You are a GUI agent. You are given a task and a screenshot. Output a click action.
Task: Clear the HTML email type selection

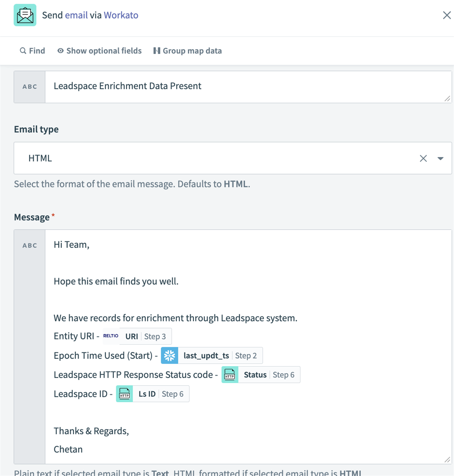tap(423, 158)
